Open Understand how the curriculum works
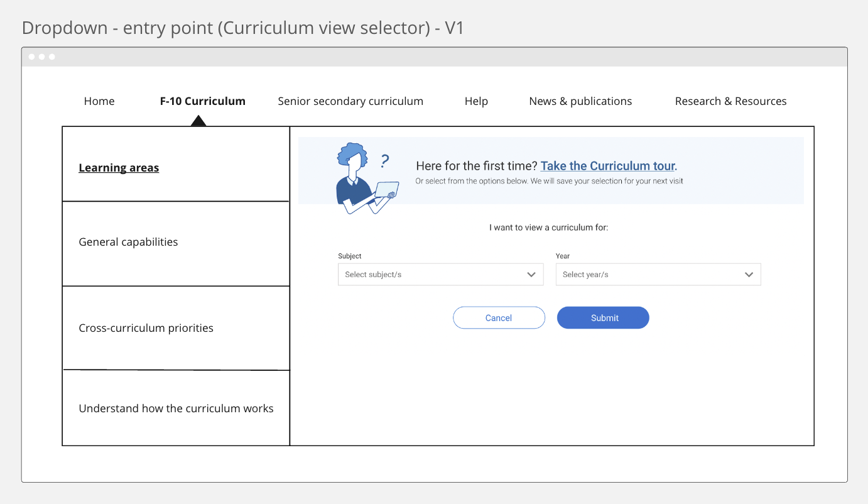The image size is (868, 504). (176, 408)
